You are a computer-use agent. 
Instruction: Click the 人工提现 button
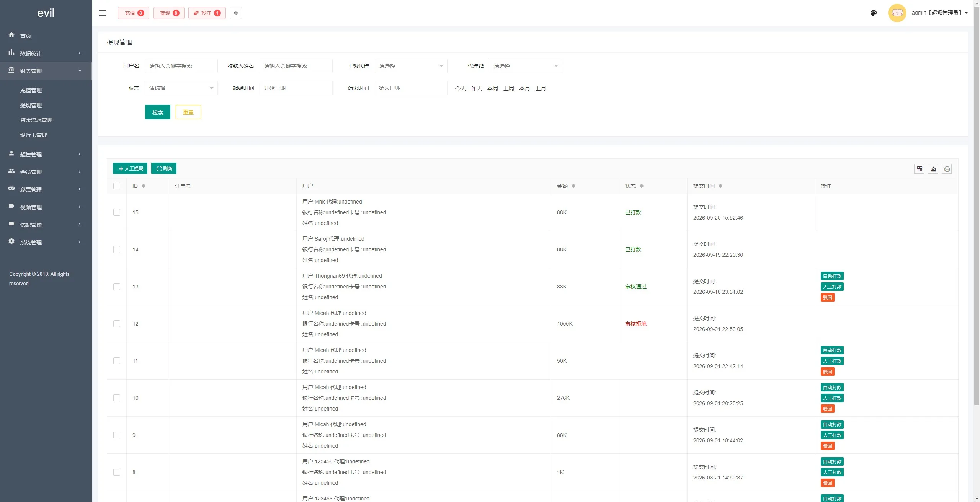tap(130, 168)
